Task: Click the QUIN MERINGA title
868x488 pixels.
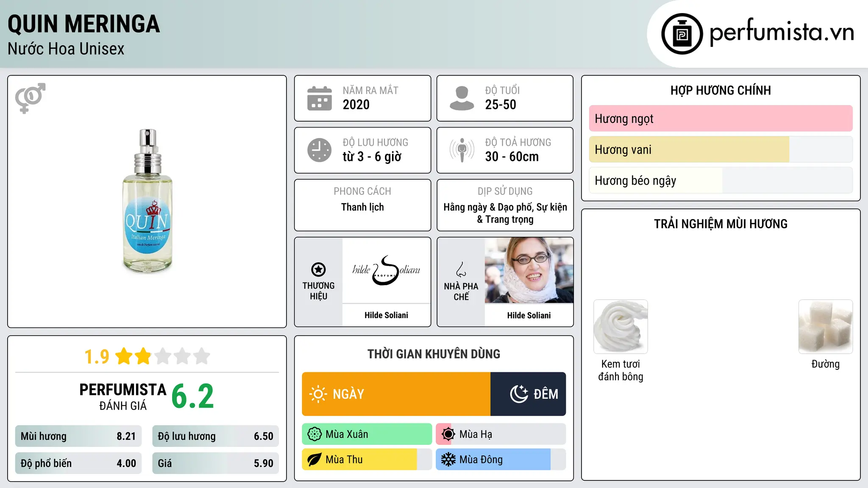Action: click(84, 24)
